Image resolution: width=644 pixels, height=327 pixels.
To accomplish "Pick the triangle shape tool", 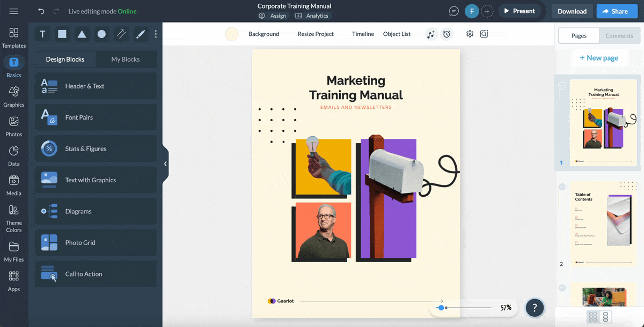I will point(82,34).
